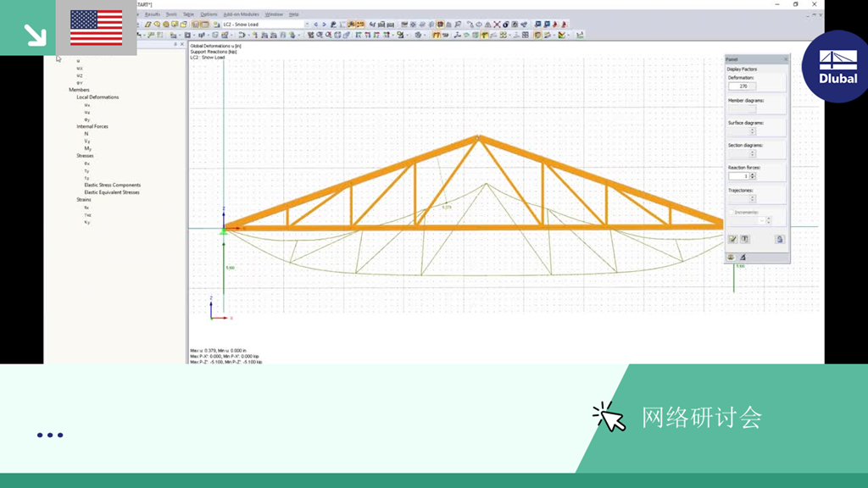Switch to the first tab at Panel bottom
868x488 pixels.
[x=731, y=258]
